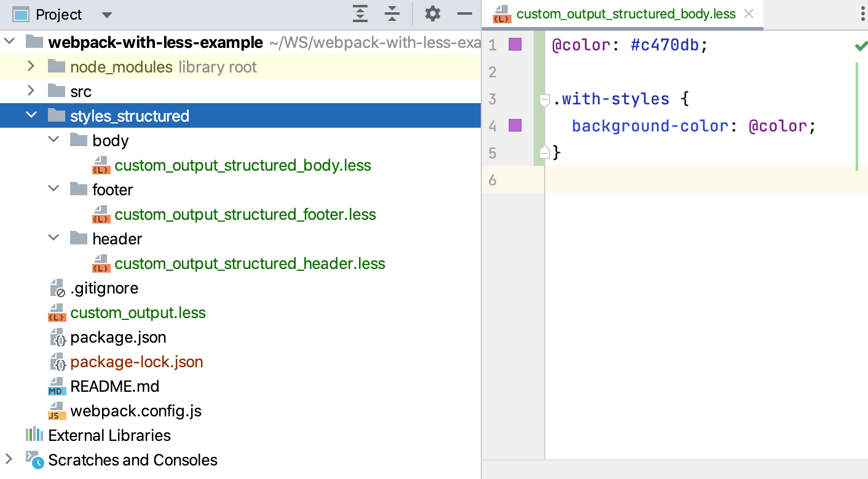
Task: Collapse the footer folder
Action: (x=53, y=189)
